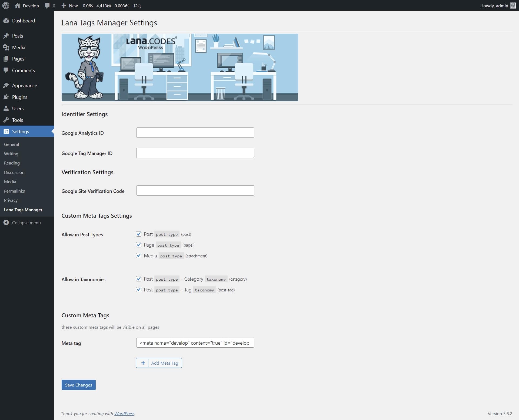Viewport: 519px width, 420px height.
Task: Focus the Google Analytics ID field
Action: (x=195, y=133)
